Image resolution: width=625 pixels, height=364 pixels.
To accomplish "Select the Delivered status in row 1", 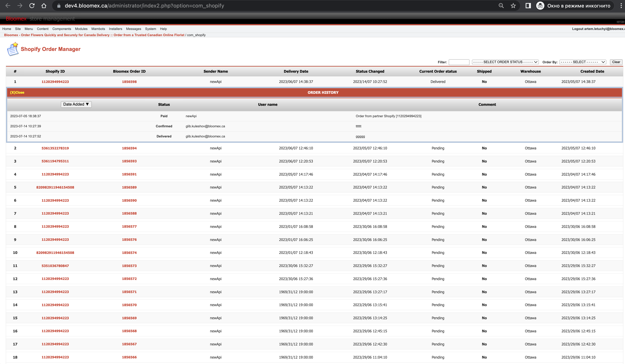I will coord(438,82).
